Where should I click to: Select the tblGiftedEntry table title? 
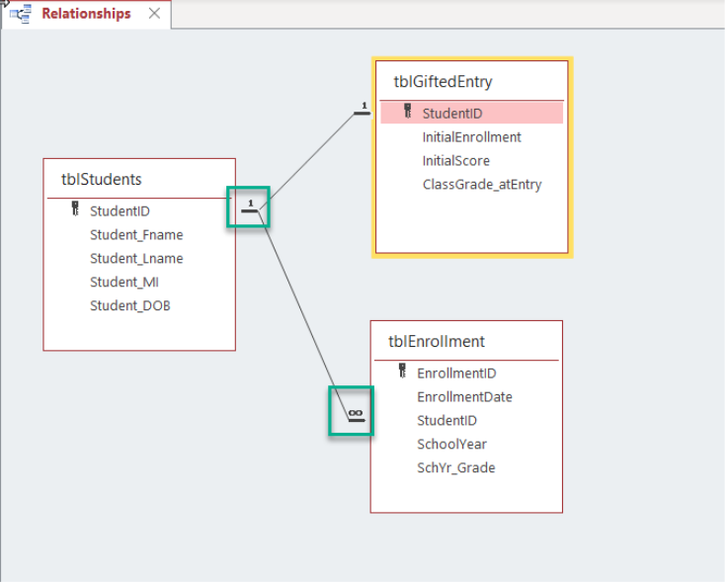pos(443,82)
